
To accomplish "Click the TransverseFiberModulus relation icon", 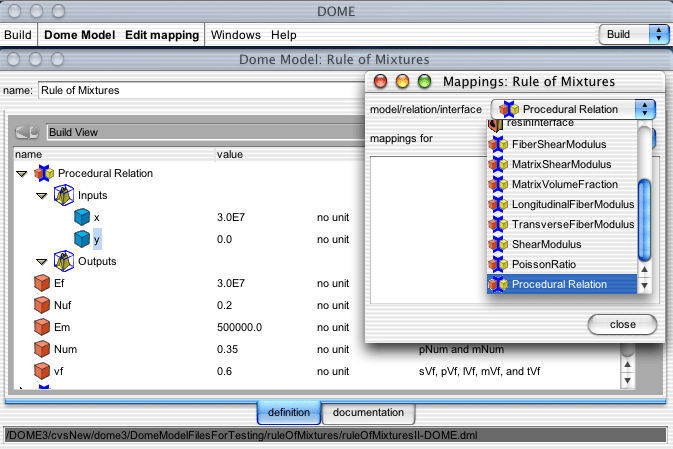I will coord(498,224).
